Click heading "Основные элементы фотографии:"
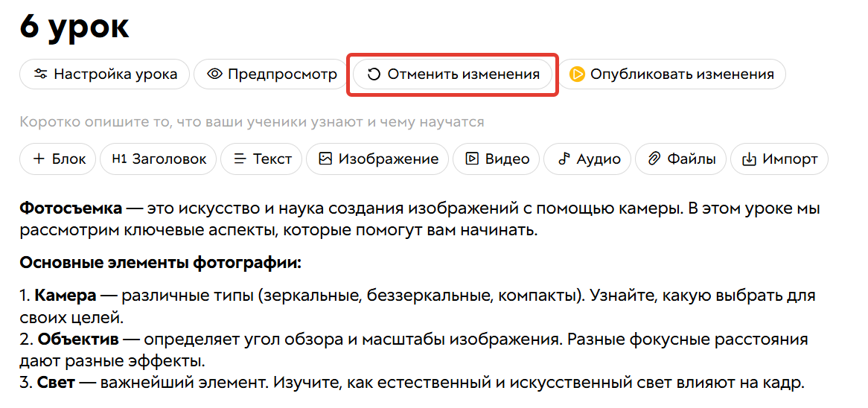Screen dimensions: 868x408 160,261
